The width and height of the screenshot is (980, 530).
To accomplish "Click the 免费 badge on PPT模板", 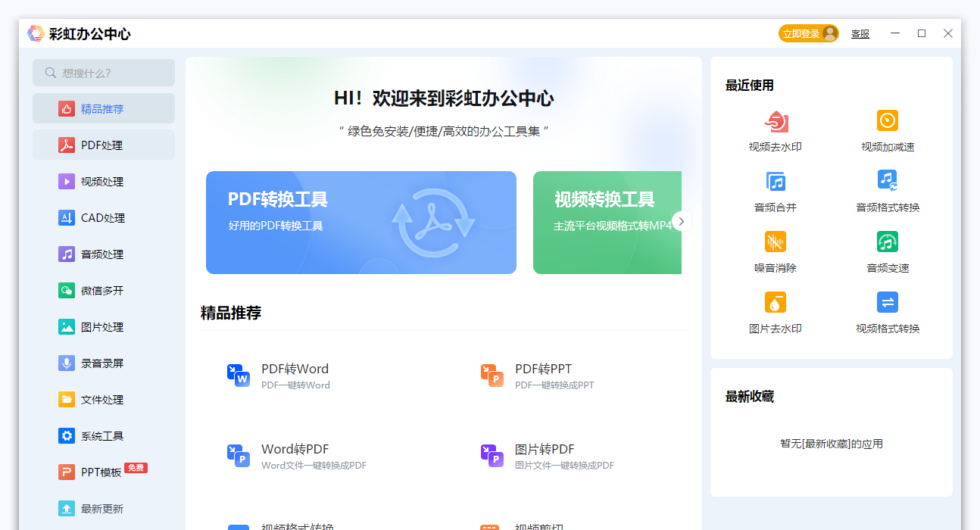I will click(x=136, y=468).
